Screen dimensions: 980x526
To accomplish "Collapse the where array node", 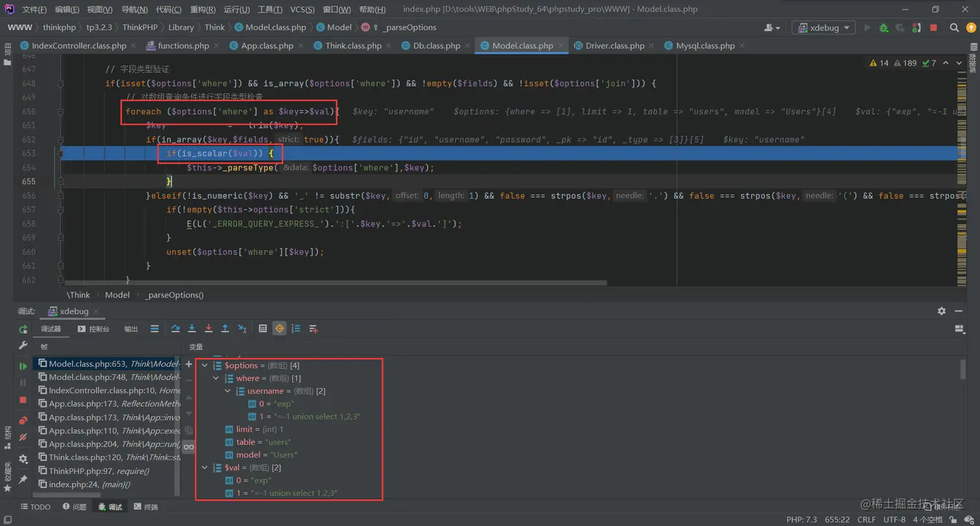I will pyautogui.click(x=216, y=378).
